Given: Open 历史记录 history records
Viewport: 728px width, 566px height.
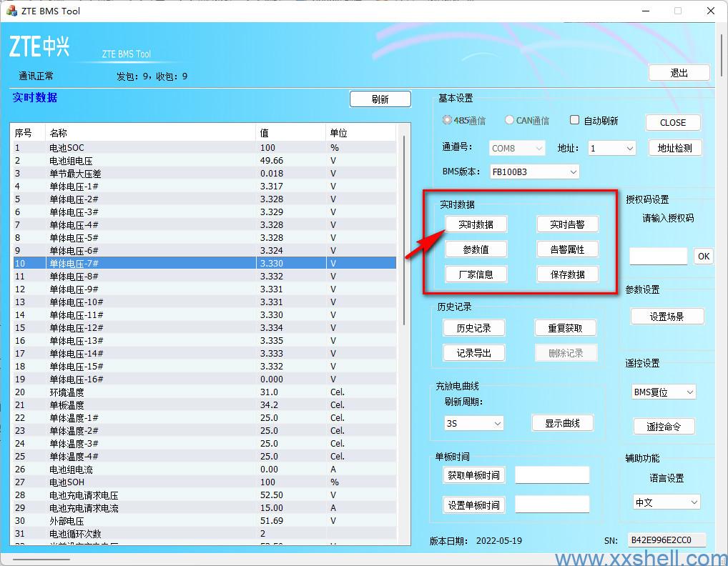Looking at the screenshot, I should 473,327.
